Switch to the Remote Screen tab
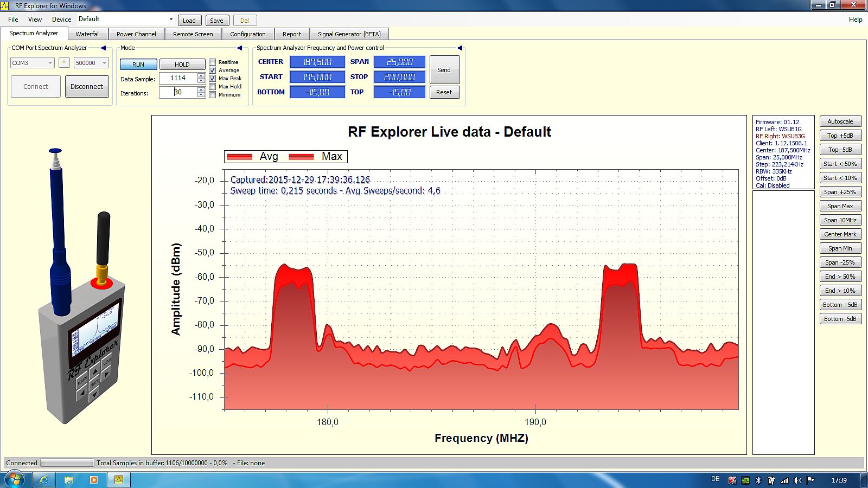 193,34
